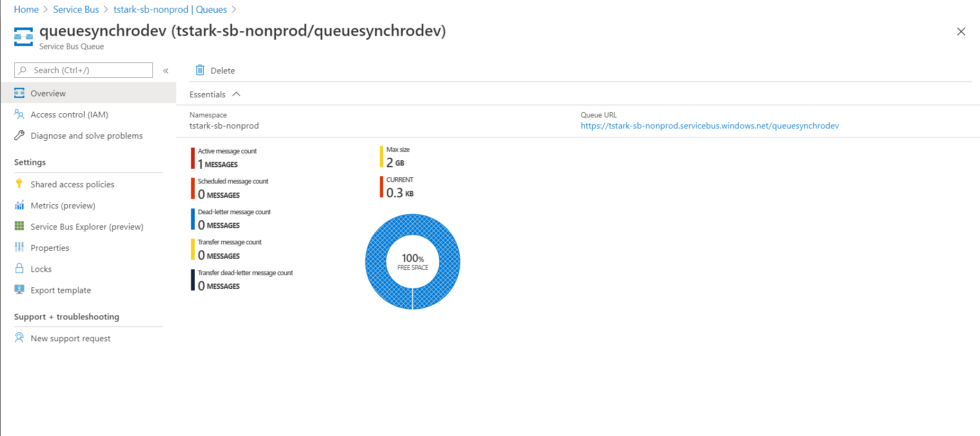Click the orange CURRENT size color bar
The width and height of the screenshot is (980, 436).
(382, 187)
